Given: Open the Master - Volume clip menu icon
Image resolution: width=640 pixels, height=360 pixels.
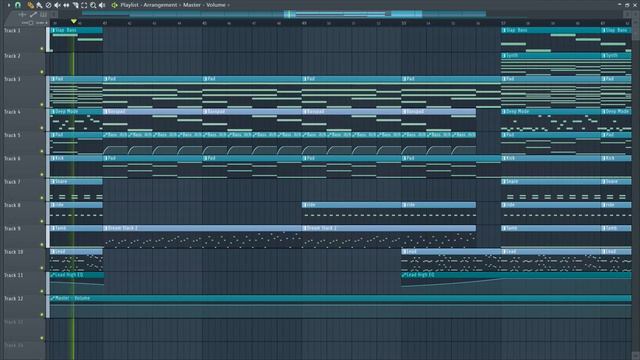Looking at the screenshot, I should click(x=52, y=298).
